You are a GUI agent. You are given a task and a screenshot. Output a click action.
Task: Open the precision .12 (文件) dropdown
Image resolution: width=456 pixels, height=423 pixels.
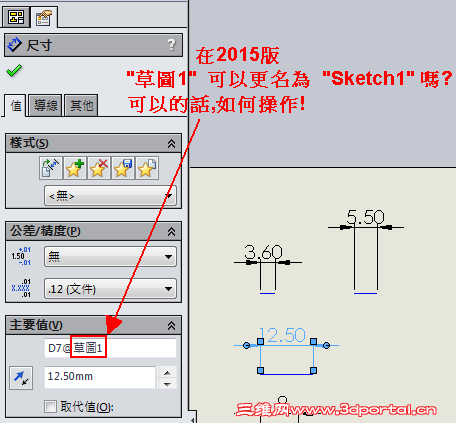coord(110,289)
